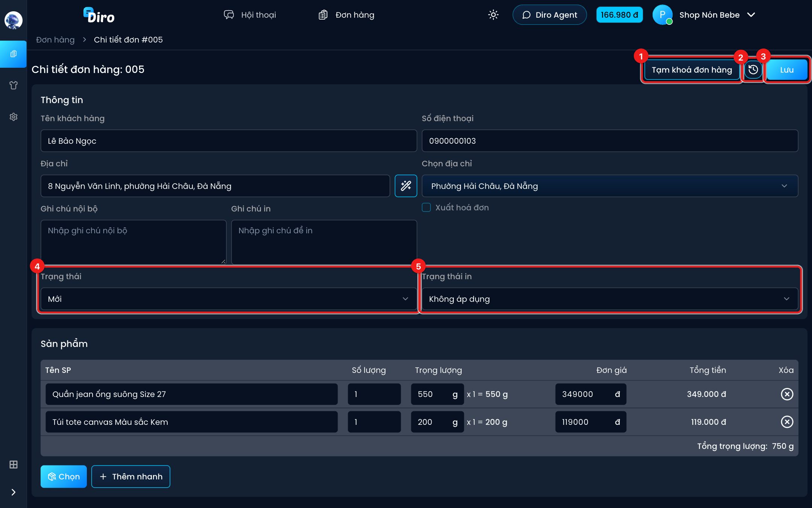This screenshot has width=812, height=508.
Task: Edit the Quần jean product name field
Action: (x=191, y=394)
